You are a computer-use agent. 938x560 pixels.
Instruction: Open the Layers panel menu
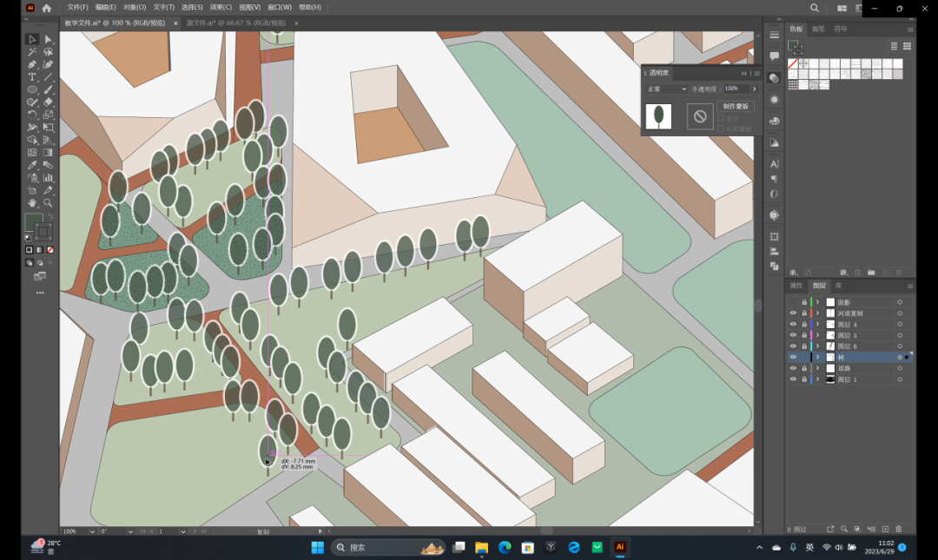(x=910, y=286)
